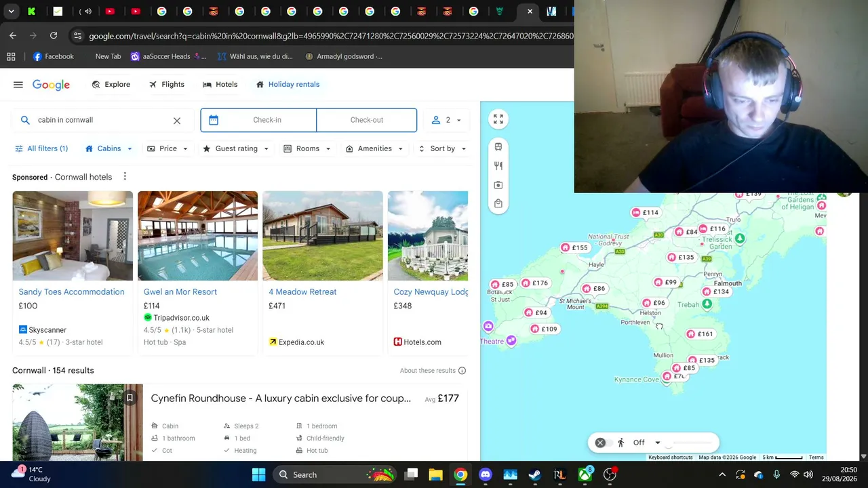Switch to the Hotels tab
868x488 pixels.
click(x=220, y=85)
